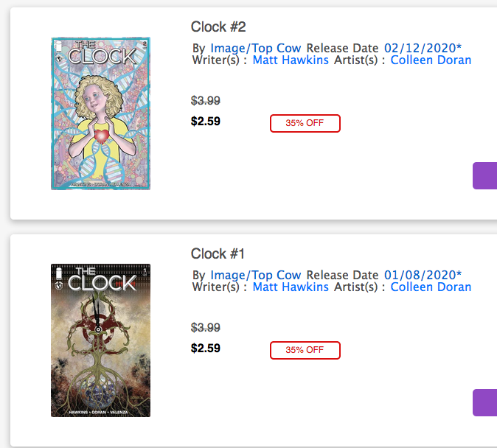Image resolution: width=497 pixels, height=448 pixels.
Task: Click the struck-through $3.99 price on Clock #2
Action: tap(206, 101)
